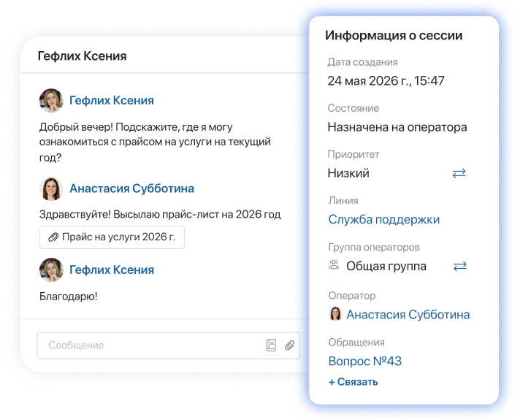This screenshot has width=531, height=420.
Task: Click the date 24 мая 2026 г., 15:47
Action: click(386, 81)
